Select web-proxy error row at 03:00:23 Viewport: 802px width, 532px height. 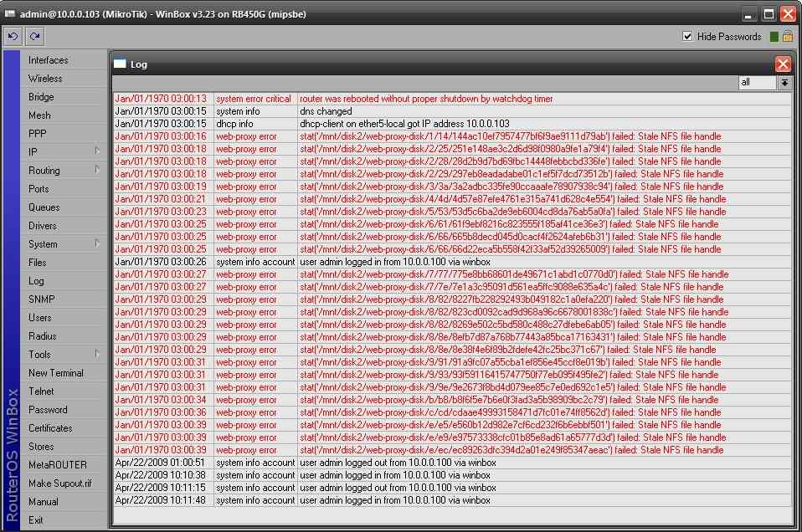[x=452, y=212]
